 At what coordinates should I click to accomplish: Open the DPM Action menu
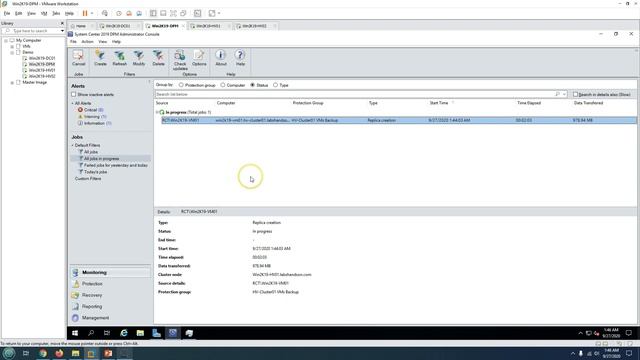pos(87,42)
